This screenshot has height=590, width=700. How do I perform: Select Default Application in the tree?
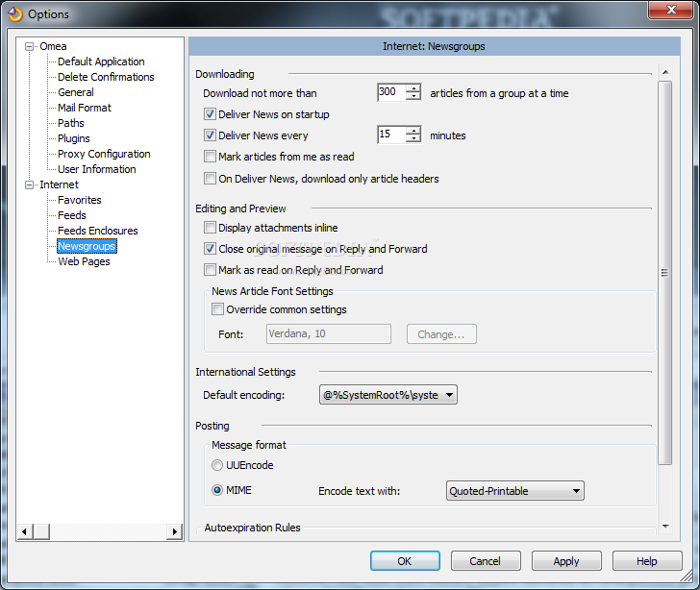point(101,61)
